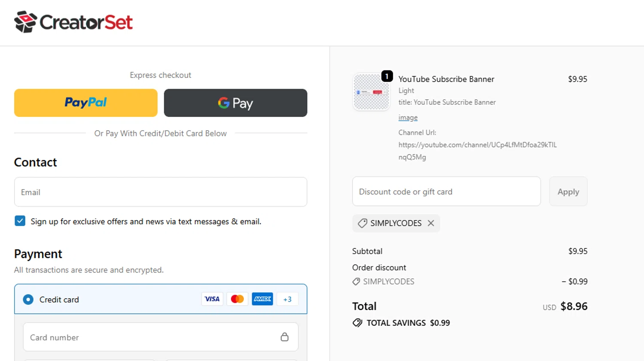This screenshot has height=361, width=644.
Task: Click the American Express card icon
Action: point(262,299)
